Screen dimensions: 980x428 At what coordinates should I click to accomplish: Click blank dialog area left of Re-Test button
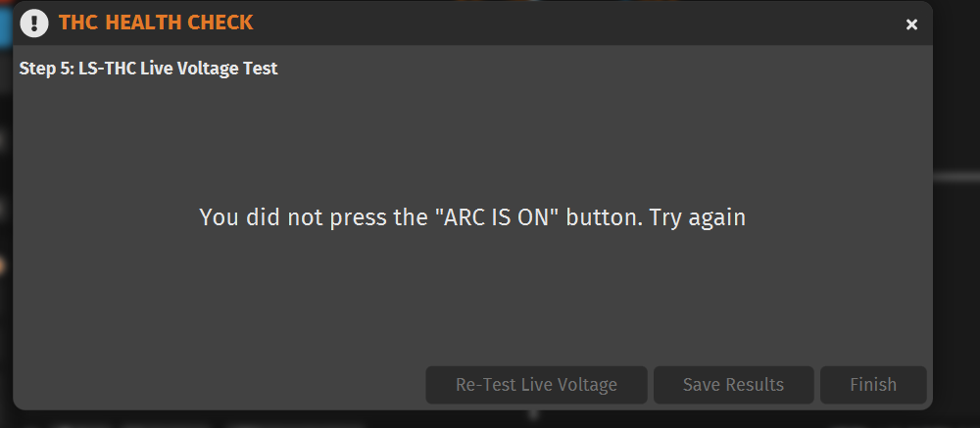click(219, 384)
